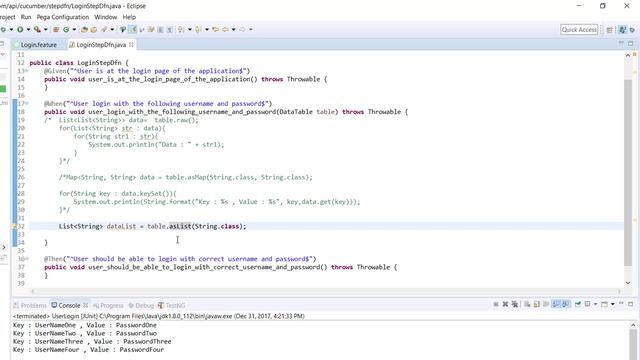
Task: Click the Back navigation arrow icon
Action: tap(225, 29)
